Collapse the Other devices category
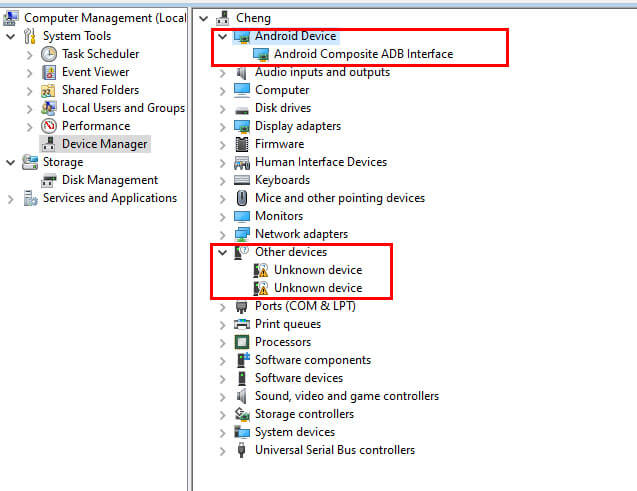The width and height of the screenshot is (637, 491). [x=222, y=252]
